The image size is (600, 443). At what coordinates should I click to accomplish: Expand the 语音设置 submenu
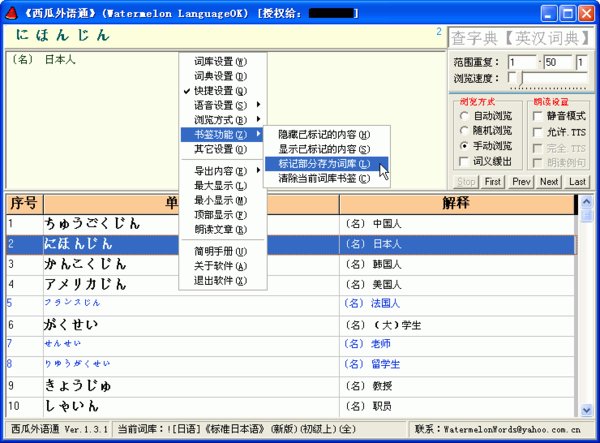[x=221, y=105]
